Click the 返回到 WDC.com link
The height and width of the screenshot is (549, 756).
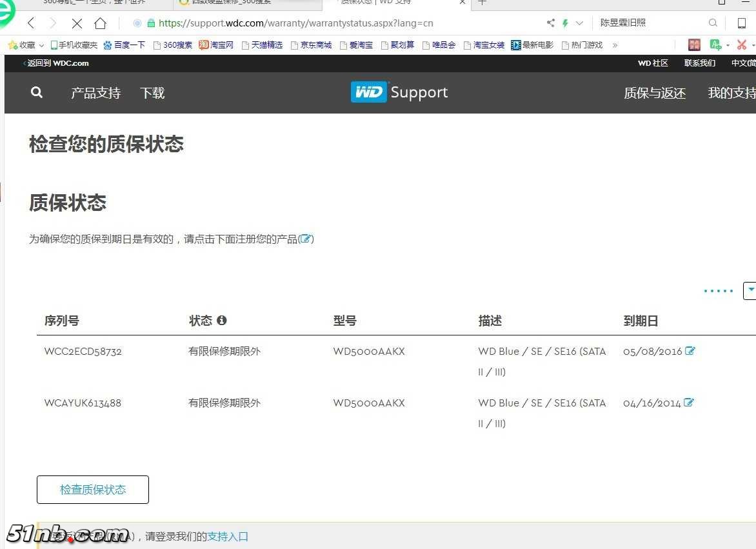[57, 63]
